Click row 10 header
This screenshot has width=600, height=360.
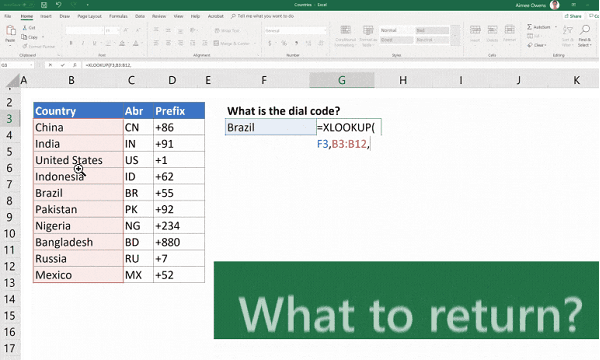(10, 234)
